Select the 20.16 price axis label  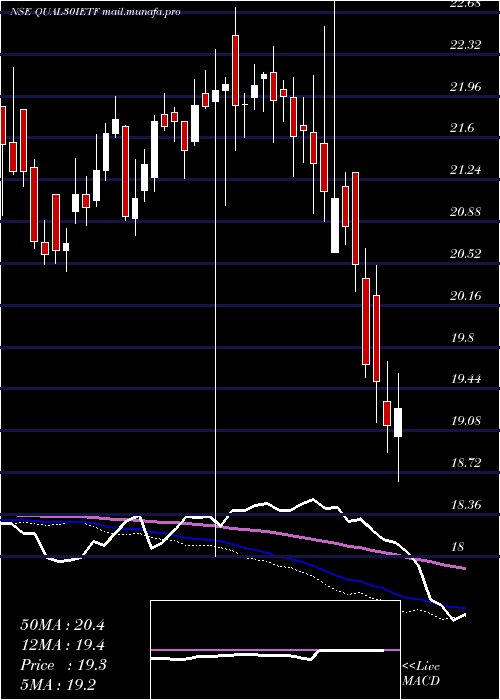point(465,296)
